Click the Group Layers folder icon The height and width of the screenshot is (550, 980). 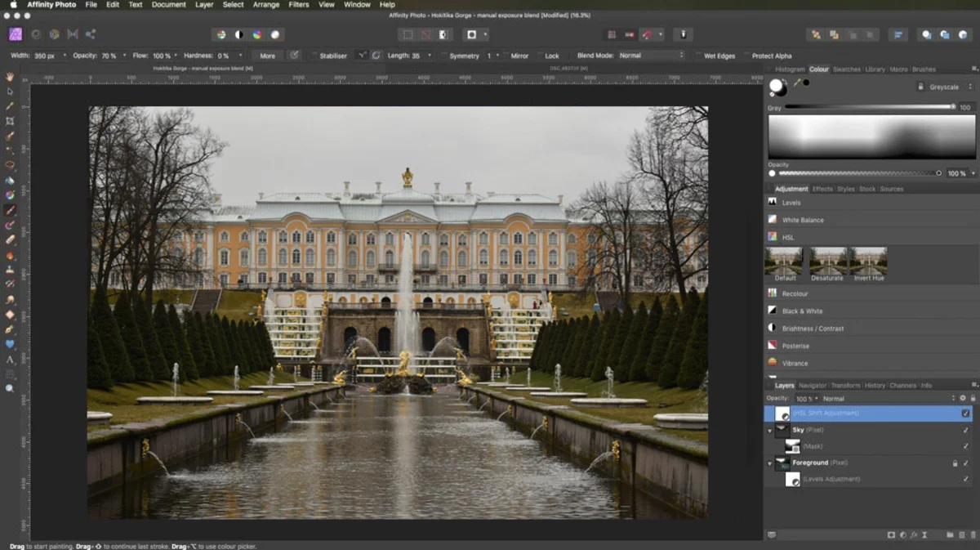tap(950, 534)
